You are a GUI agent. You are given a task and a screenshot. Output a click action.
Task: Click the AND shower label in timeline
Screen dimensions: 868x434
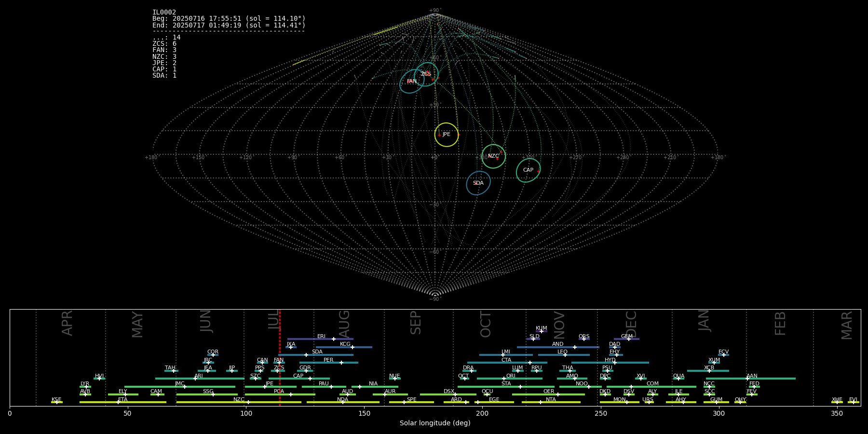pos(558,344)
